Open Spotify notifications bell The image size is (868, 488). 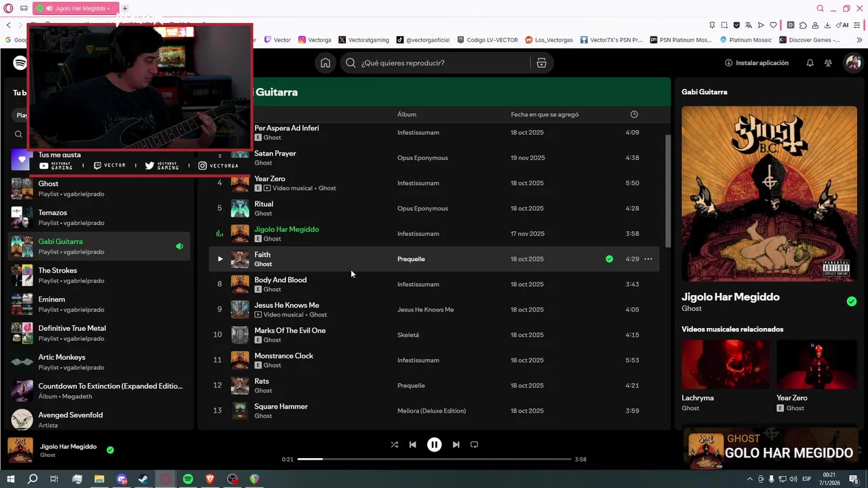[810, 63]
